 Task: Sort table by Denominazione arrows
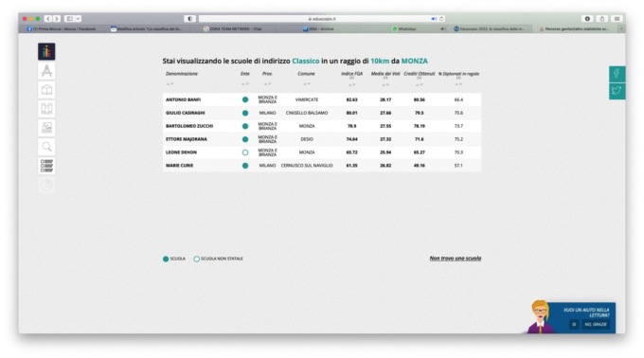coord(170,84)
